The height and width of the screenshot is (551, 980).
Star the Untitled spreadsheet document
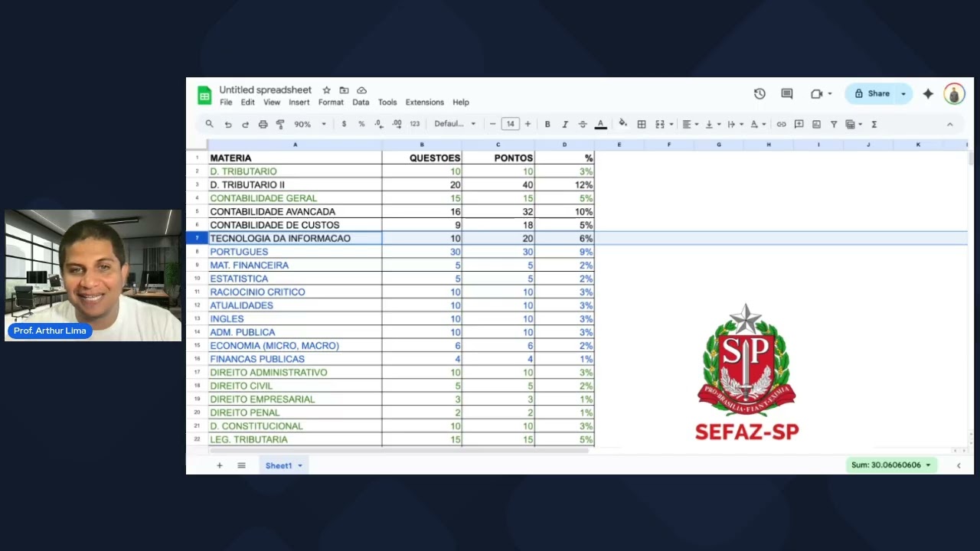point(327,90)
